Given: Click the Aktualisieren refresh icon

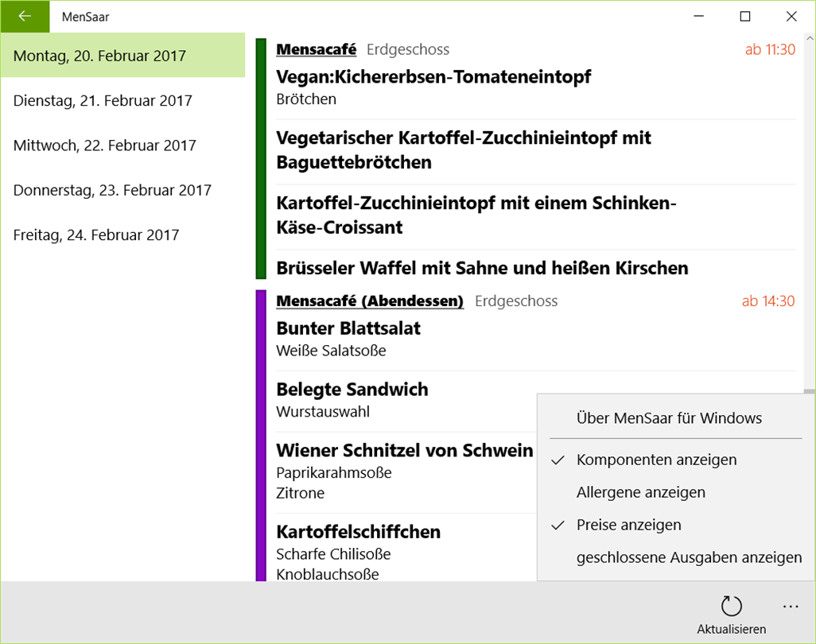Looking at the screenshot, I should coord(731,607).
